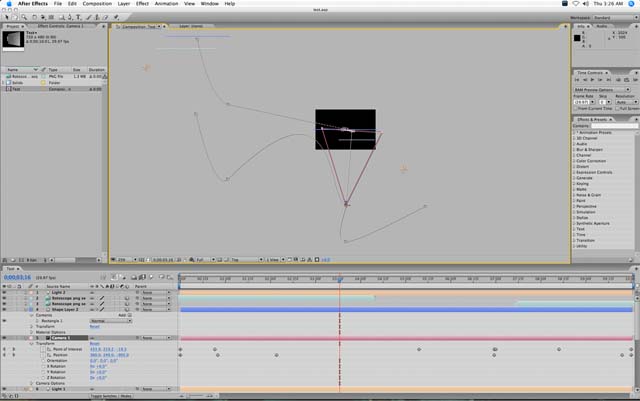
Task: Expand Camera Options group
Action: point(31,383)
